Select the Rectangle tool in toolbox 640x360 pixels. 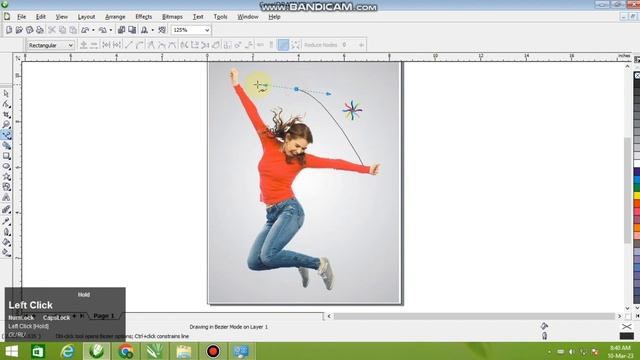(6, 156)
